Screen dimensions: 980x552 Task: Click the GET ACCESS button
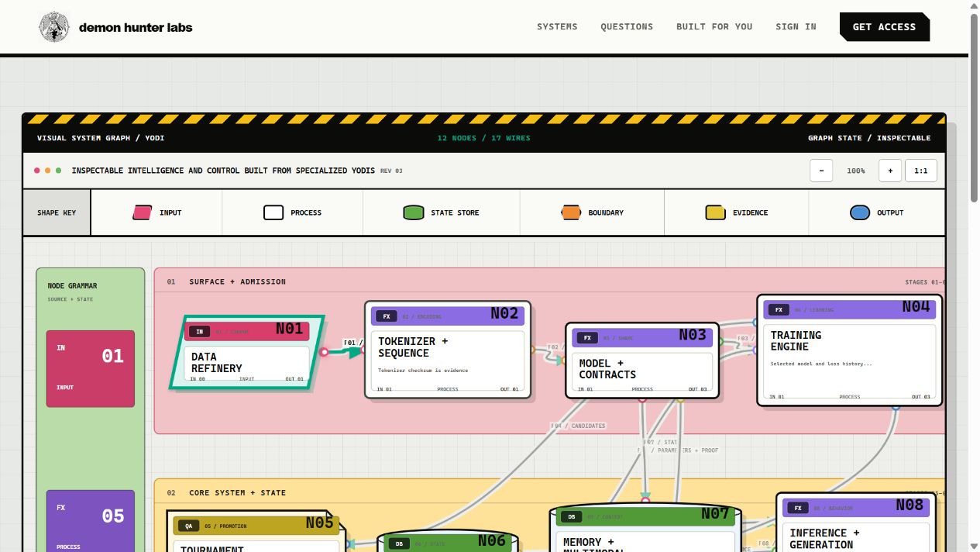click(885, 26)
